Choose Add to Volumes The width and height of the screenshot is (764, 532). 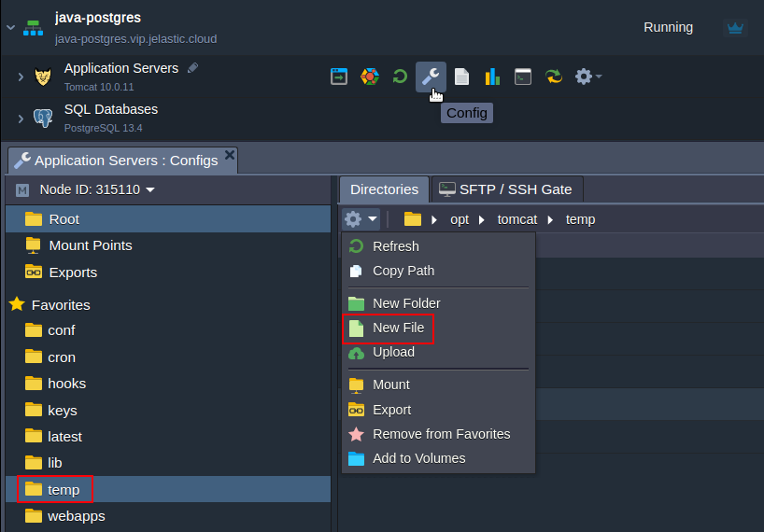pyautogui.click(x=439, y=458)
